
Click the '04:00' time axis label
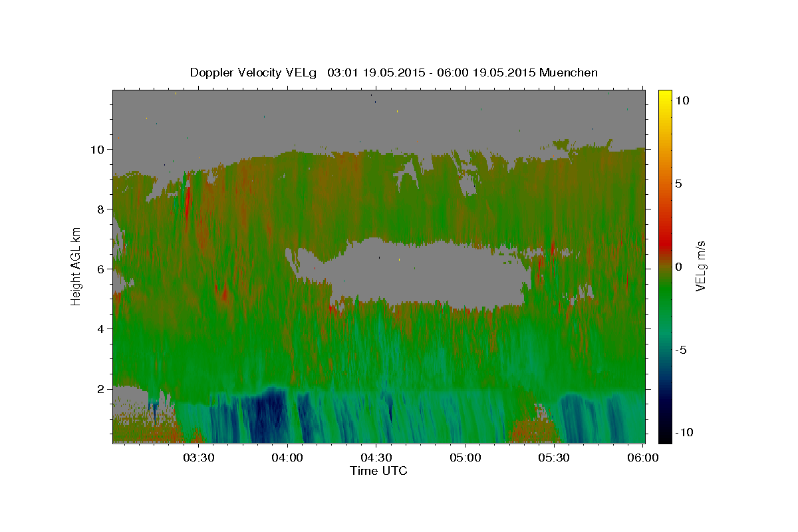288,458
